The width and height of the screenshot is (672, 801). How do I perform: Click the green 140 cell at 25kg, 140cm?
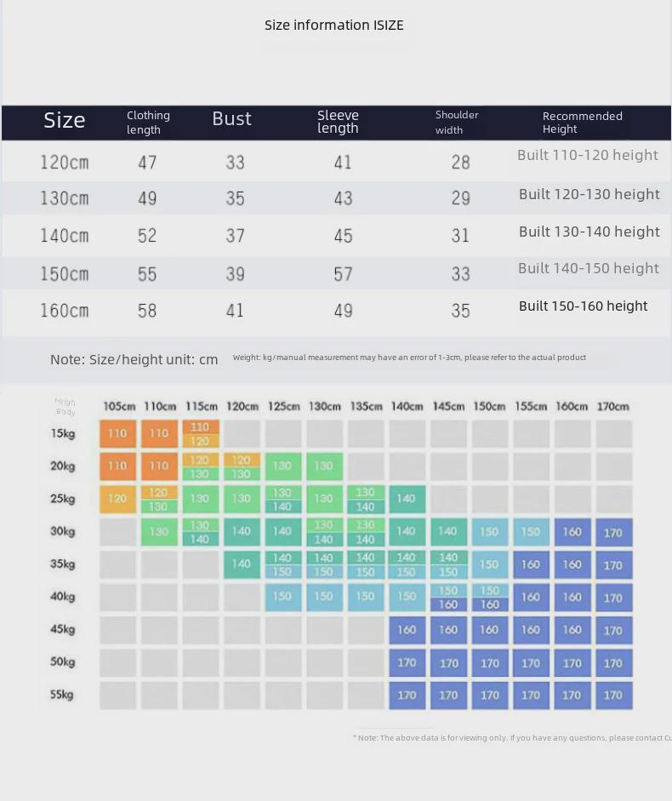coord(407,499)
